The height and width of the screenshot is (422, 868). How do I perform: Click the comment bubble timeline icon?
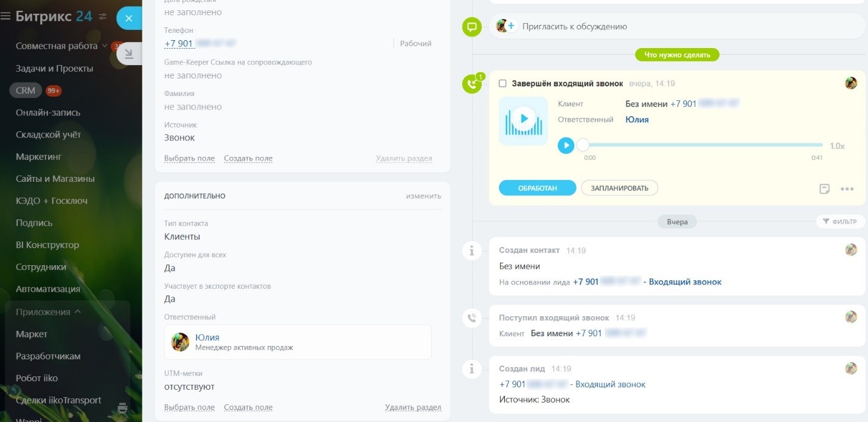471,27
